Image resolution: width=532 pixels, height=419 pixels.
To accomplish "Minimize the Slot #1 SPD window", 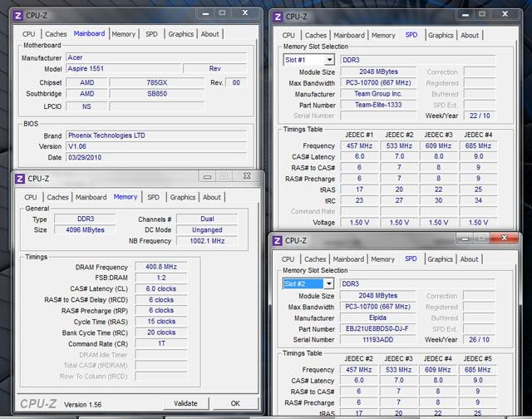I will [x=465, y=15].
